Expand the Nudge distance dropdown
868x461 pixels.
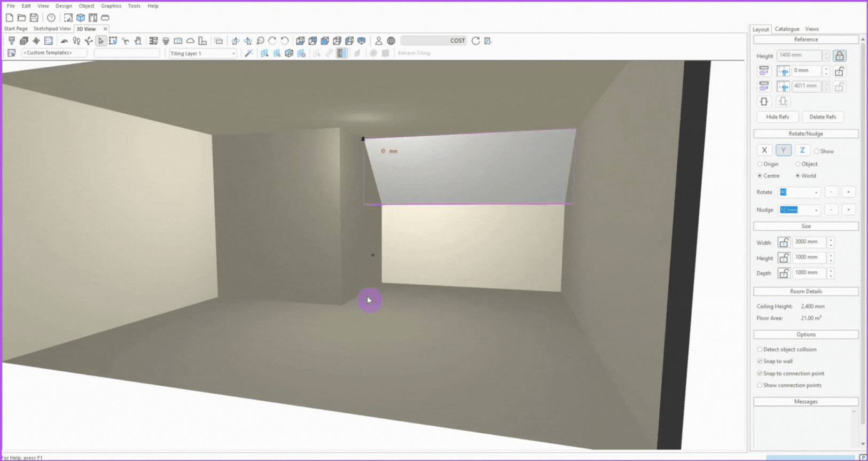point(816,210)
